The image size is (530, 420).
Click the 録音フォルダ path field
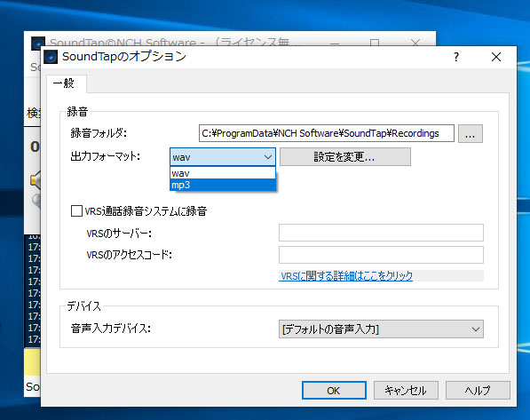click(x=326, y=133)
